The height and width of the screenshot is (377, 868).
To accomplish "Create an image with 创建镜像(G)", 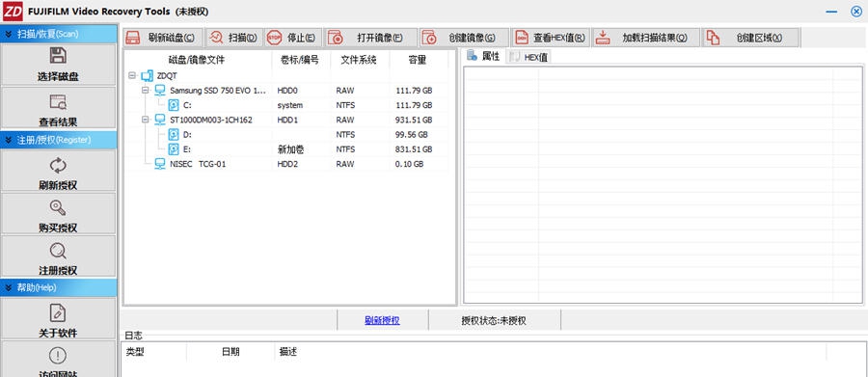I will click(464, 38).
